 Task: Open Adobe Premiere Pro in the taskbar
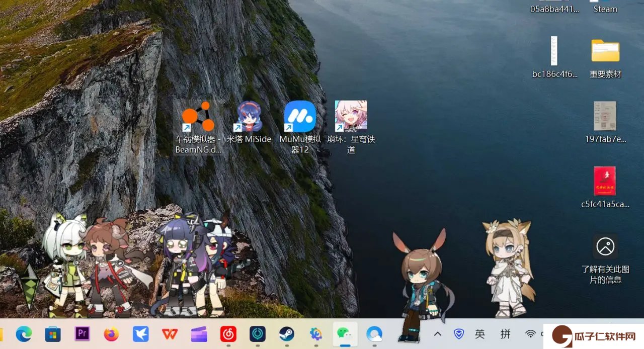[82, 334]
